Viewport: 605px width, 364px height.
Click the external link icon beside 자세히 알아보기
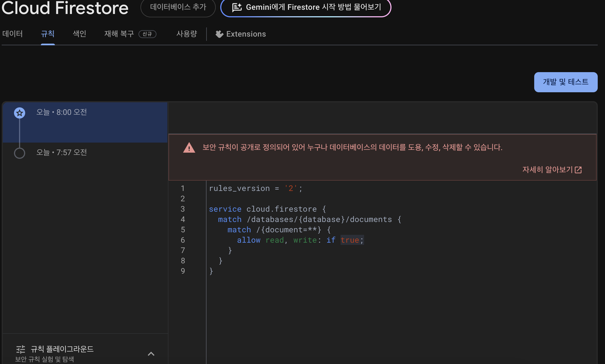(578, 170)
